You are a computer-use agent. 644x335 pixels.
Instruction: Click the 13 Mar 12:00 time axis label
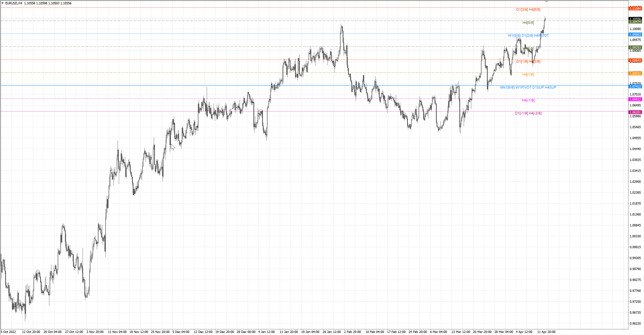[461, 332]
